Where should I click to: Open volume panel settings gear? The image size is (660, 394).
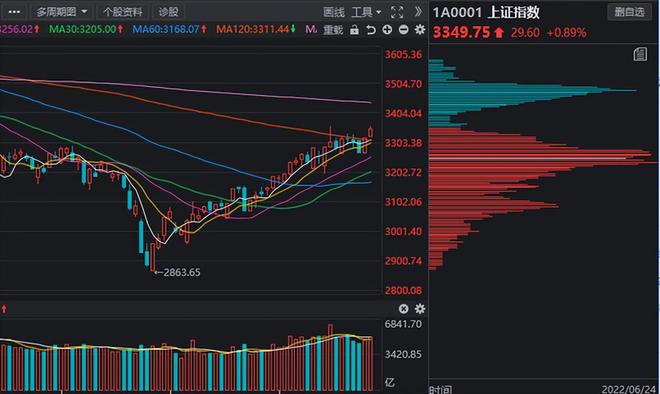[x=420, y=309]
